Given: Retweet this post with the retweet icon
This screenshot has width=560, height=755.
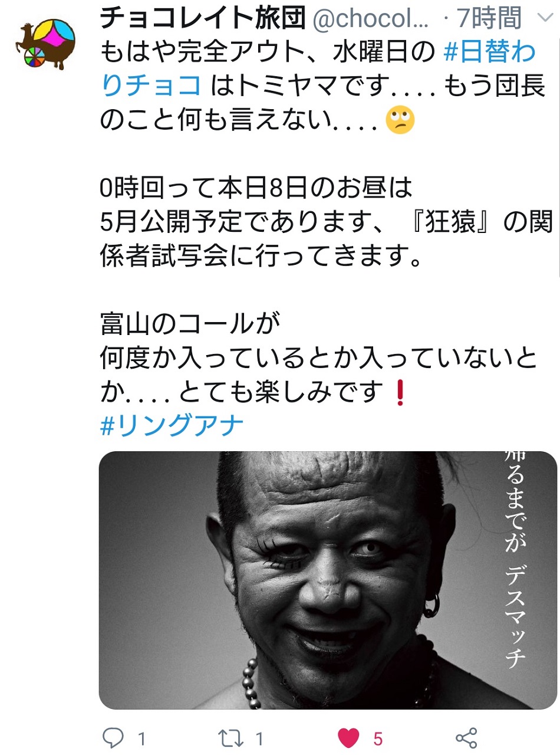Looking at the screenshot, I should tap(232, 738).
